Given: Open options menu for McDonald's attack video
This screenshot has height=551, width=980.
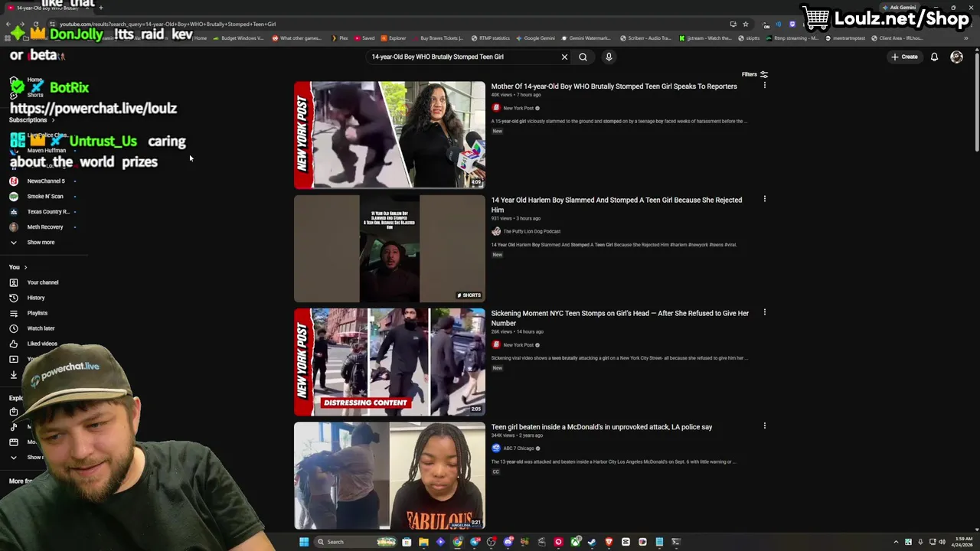Looking at the screenshot, I should pyautogui.click(x=764, y=425).
